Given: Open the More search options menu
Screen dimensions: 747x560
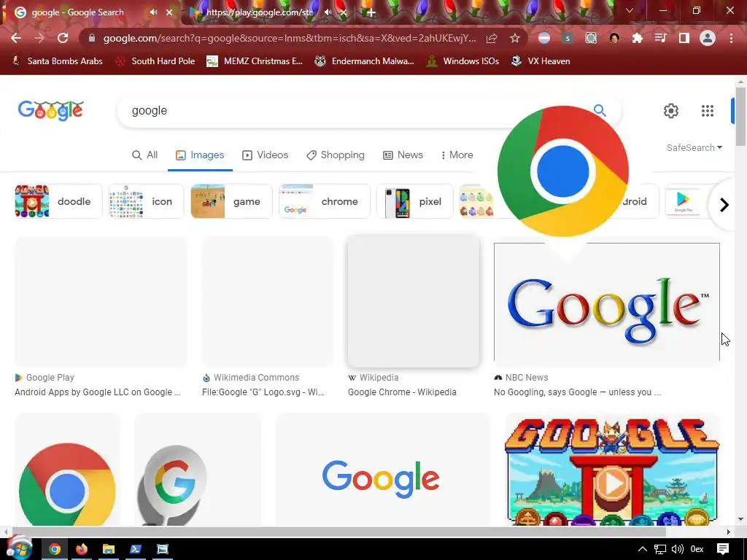Looking at the screenshot, I should point(457,155).
